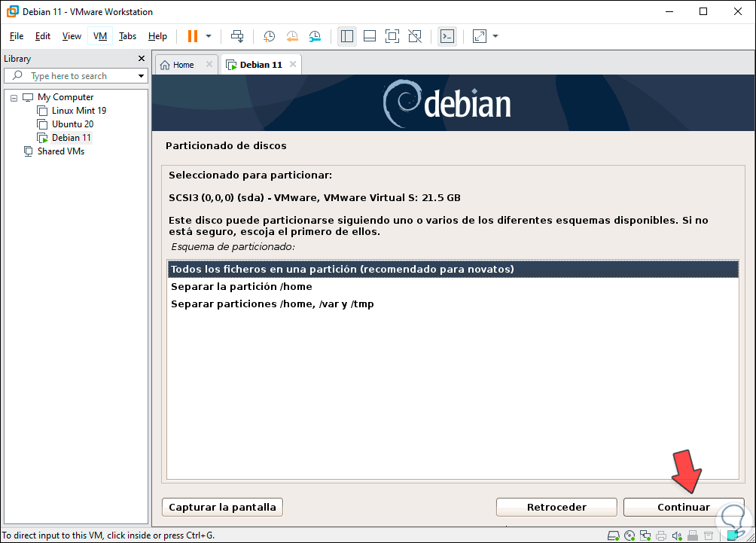Select Linux Mint 19 in library
Image resolution: width=756 pixels, height=543 pixels.
(x=79, y=111)
